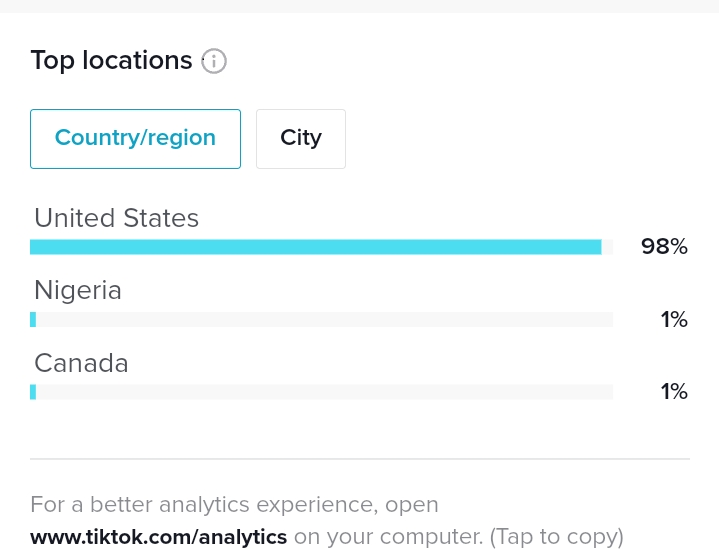
Task: Click the Nigeria label
Action: click(78, 291)
